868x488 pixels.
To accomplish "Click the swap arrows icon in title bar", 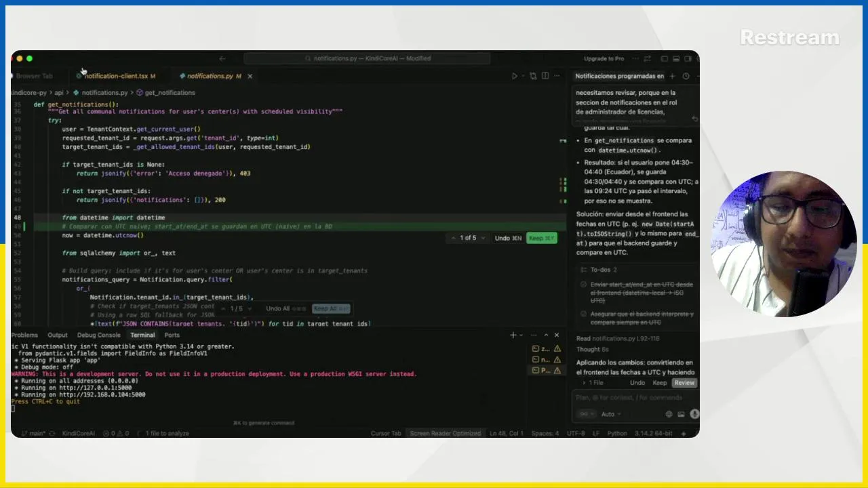I will [647, 58].
